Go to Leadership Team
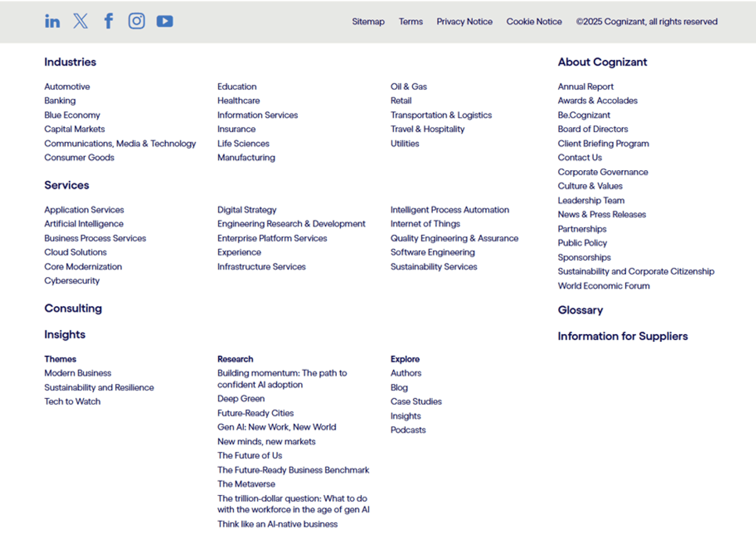The width and height of the screenshot is (756, 540). [x=591, y=201]
